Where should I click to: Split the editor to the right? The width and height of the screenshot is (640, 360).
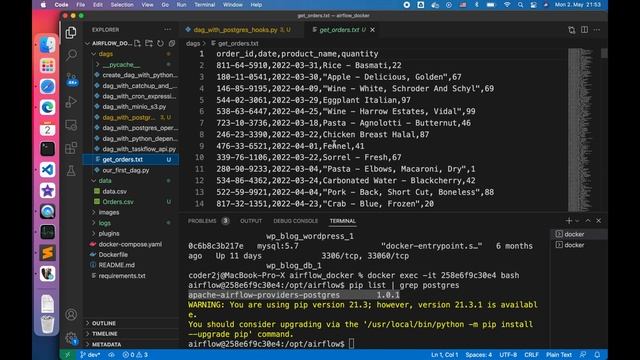pyautogui.click(x=584, y=30)
